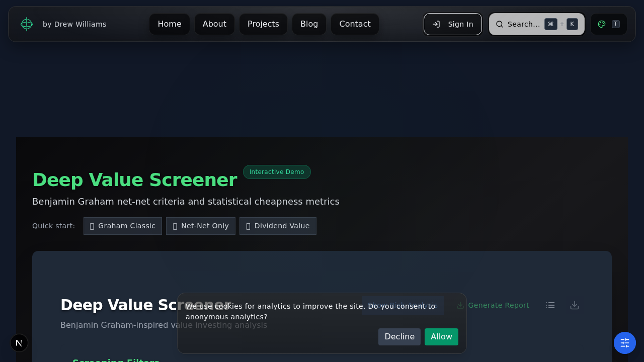
Task: Apply the Graham Classic quick start preset
Action: click(x=122, y=226)
